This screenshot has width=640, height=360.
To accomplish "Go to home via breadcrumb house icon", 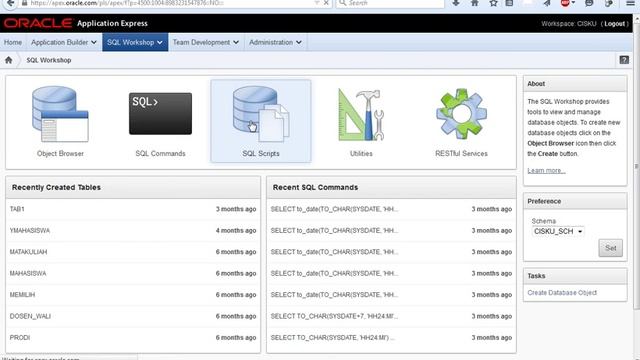I will tap(9, 60).
